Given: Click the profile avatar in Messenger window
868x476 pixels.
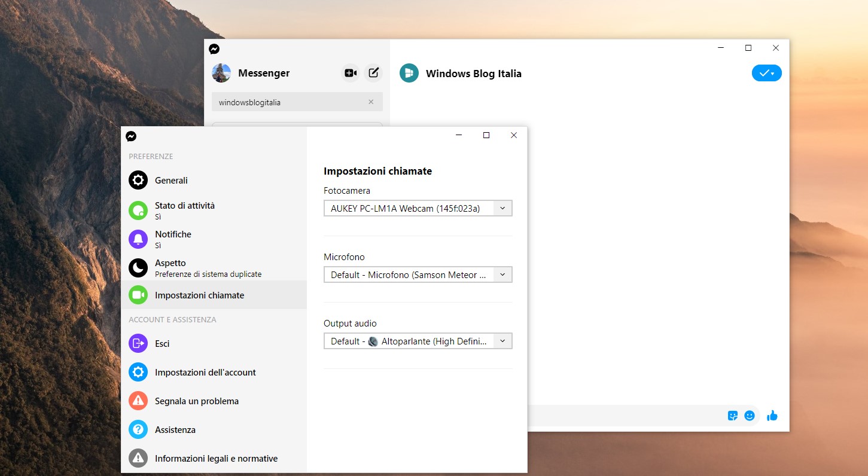Looking at the screenshot, I should pos(221,73).
